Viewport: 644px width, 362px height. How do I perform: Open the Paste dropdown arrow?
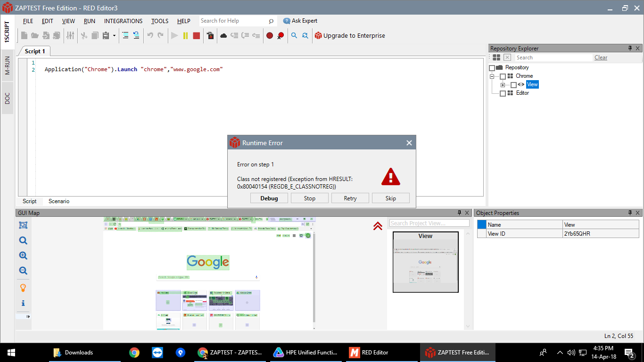point(114,35)
